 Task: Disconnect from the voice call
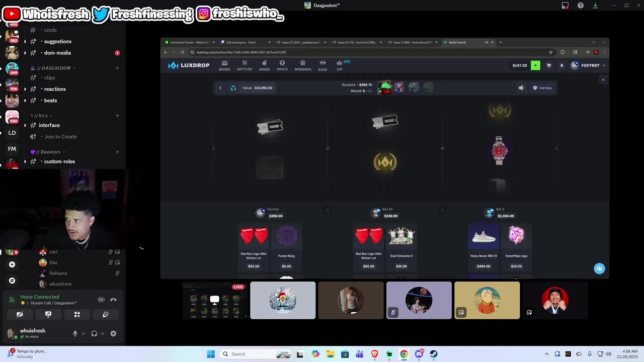(113, 300)
